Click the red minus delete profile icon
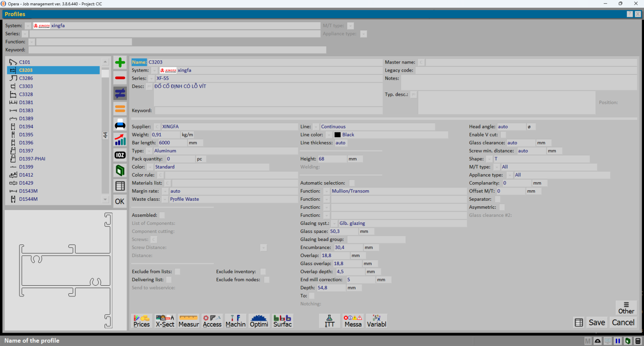The image size is (644, 346). point(120,78)
